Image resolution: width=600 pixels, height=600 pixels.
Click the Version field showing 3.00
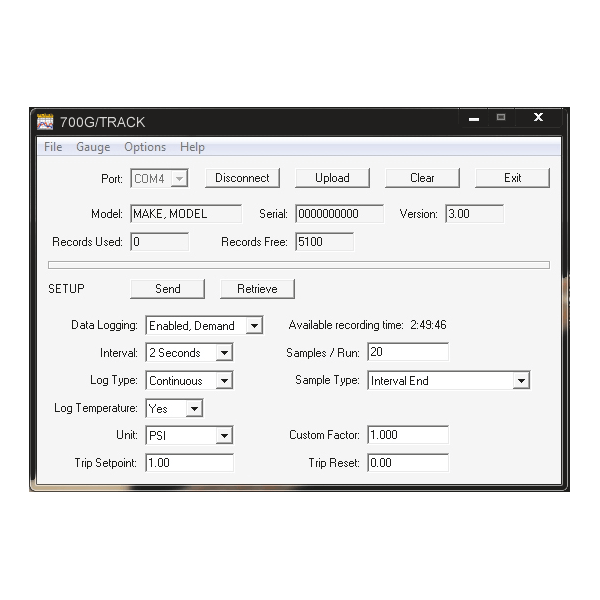point(474,214)
